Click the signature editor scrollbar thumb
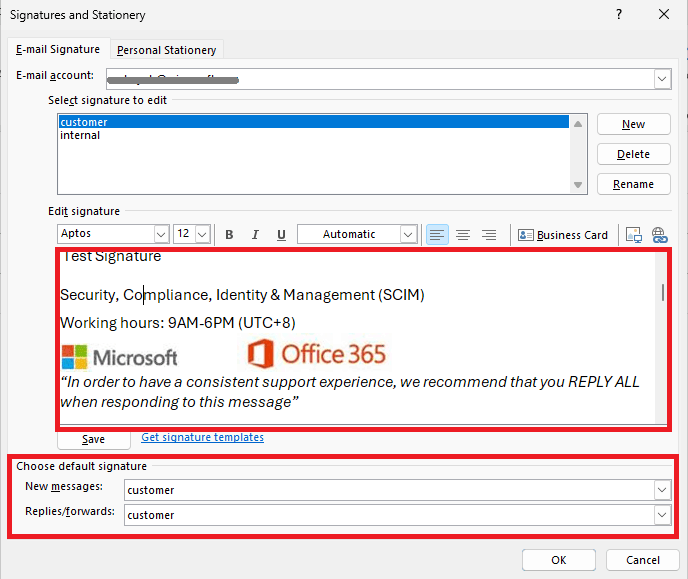This screenshot has width=688, height=579. point(662,292)
